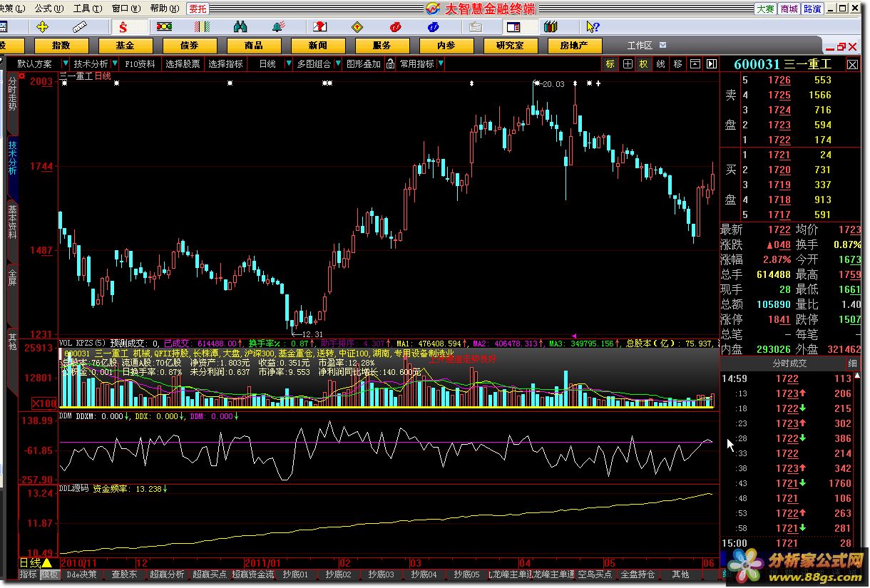The width and height of the screenshot is (870, 588).
Task: Click the 指数 category button
Action: [62, 46]
